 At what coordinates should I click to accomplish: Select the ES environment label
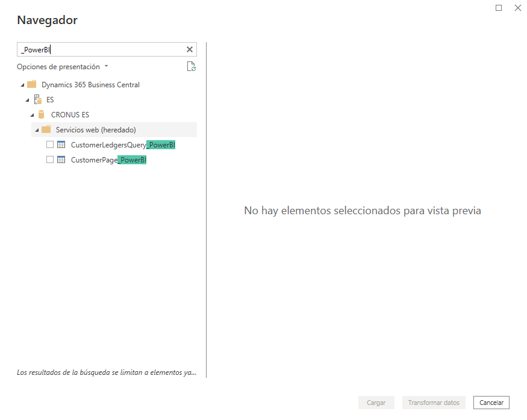[50, 100]
